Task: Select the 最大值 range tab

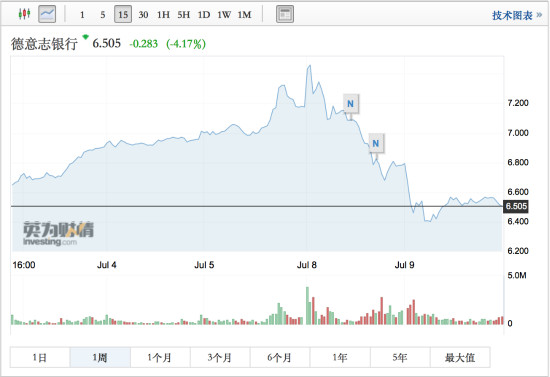Action: [460, 358]
